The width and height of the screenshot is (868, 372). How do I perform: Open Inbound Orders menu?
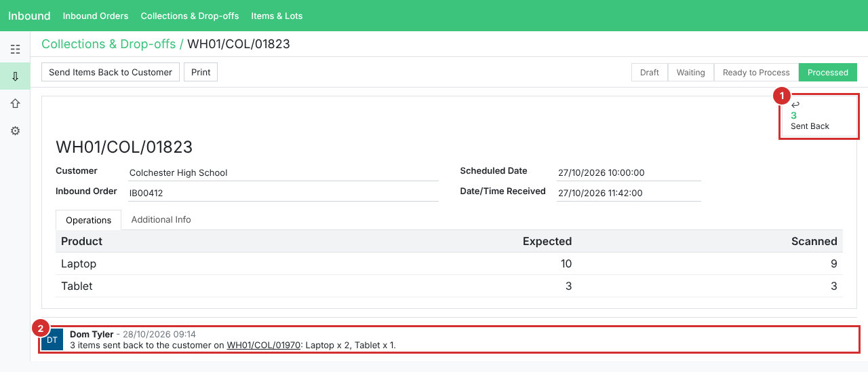point(96,16)
